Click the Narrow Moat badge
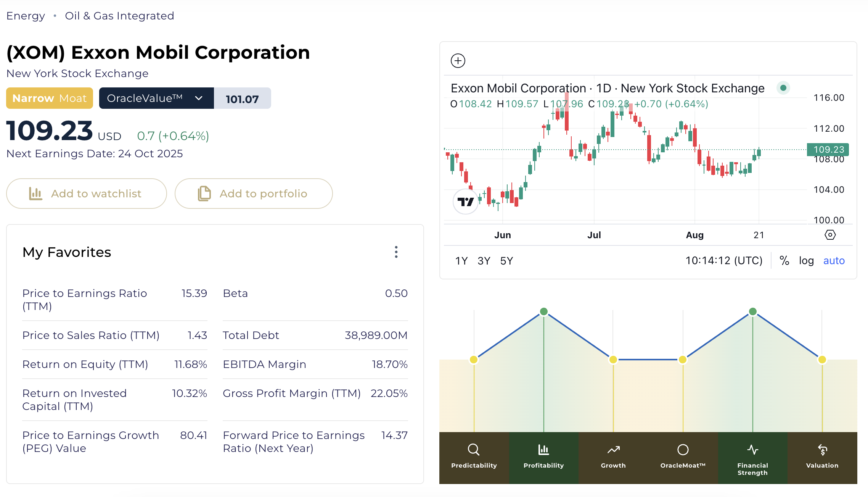 click(x=50, y=98)
